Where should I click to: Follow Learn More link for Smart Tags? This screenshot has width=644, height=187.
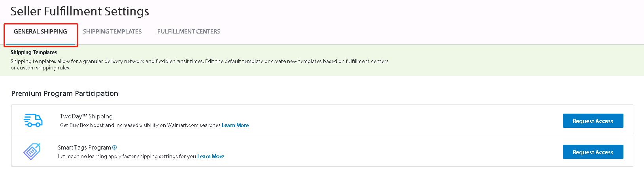coord(211,157)
